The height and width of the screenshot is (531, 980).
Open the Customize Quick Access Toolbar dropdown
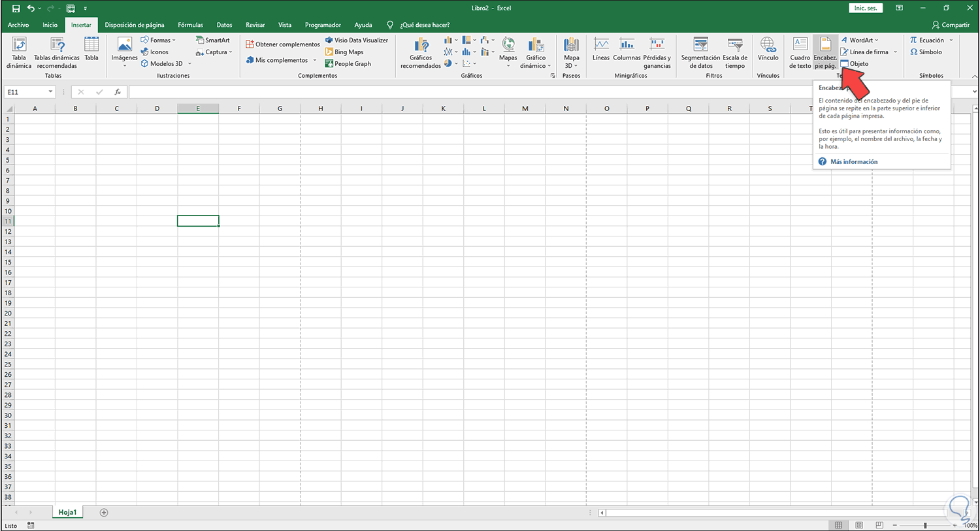click(x=86, y=8)
